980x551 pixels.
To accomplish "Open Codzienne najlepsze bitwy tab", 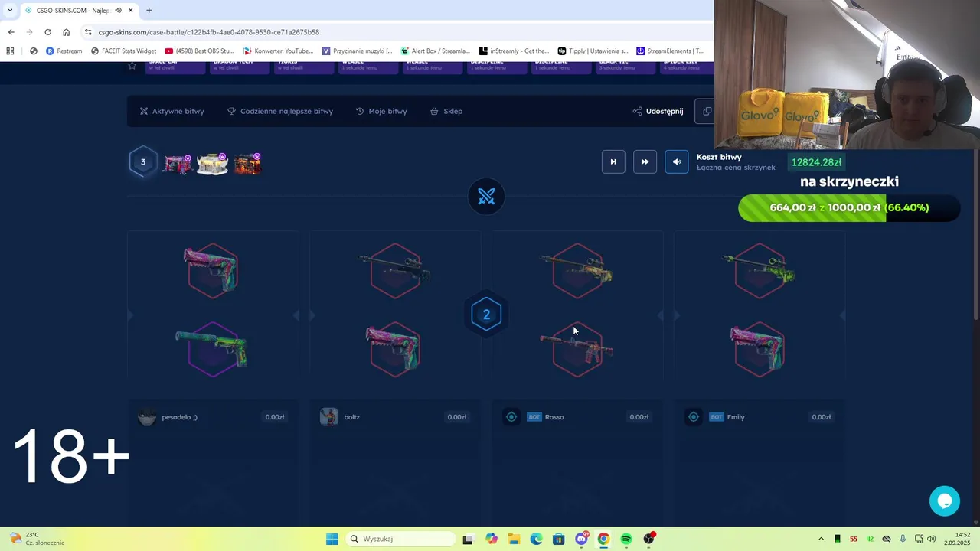I will tap(280, 111).
